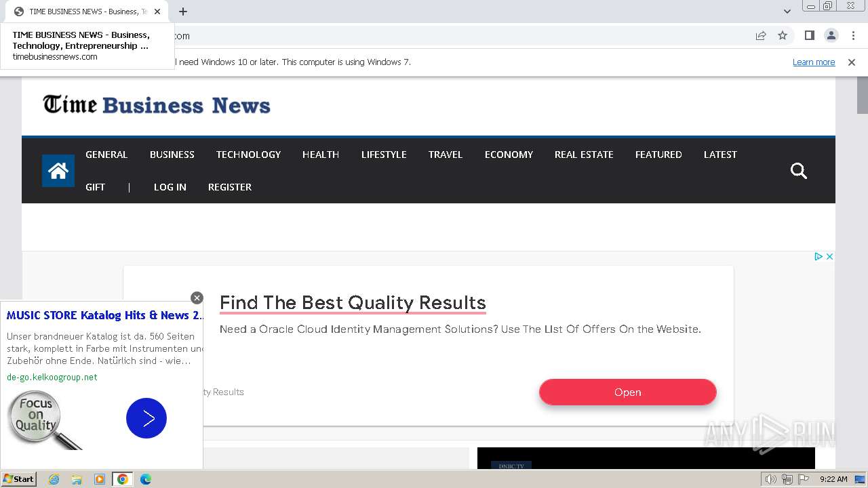The width and height of the screenshot is (868, 488).
Task: Open the Windows Start menu
Action: [18, 479]
